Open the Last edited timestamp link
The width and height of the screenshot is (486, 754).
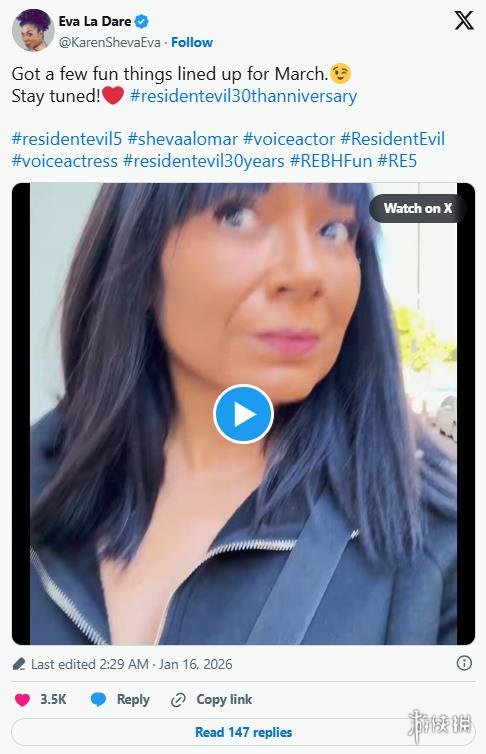[x=132, y=665]
